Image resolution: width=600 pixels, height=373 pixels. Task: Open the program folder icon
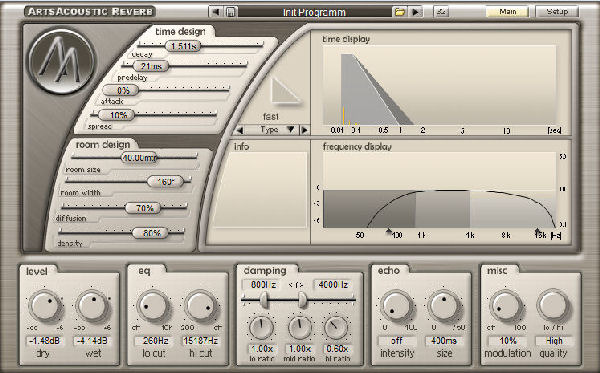pyautogui.click(x=399, y=12)
